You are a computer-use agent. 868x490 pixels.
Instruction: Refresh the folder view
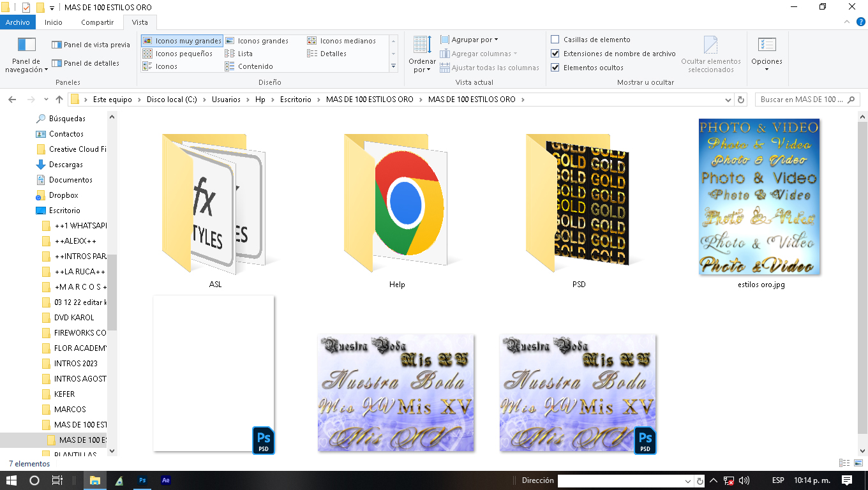(x=741, y=100)
